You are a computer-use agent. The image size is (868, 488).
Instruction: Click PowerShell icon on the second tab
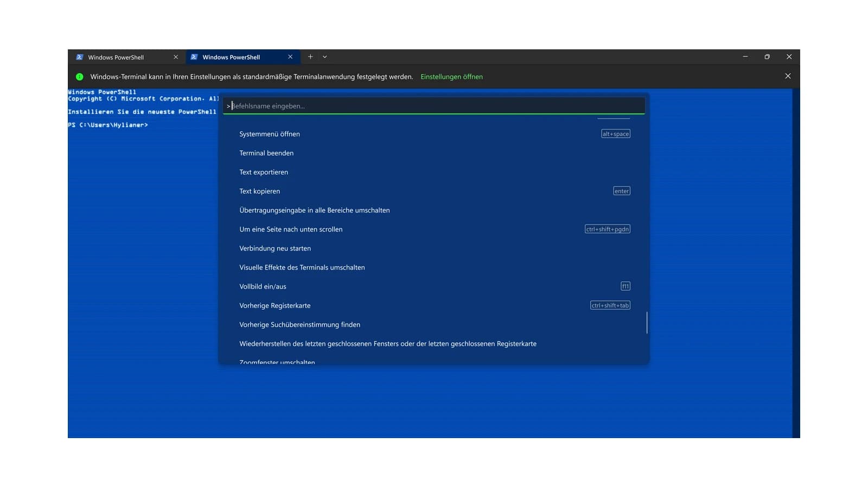(194, 57)
